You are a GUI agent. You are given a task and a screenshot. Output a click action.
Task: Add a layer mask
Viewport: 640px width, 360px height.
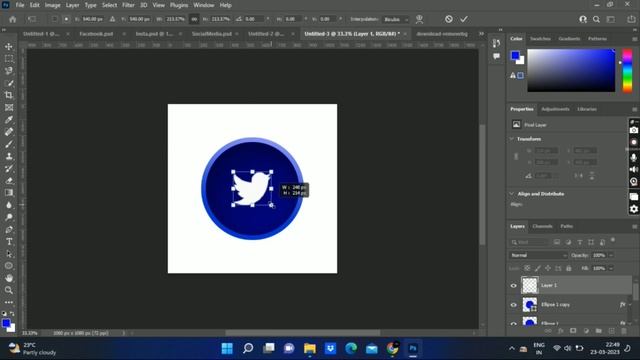[573, 331]
